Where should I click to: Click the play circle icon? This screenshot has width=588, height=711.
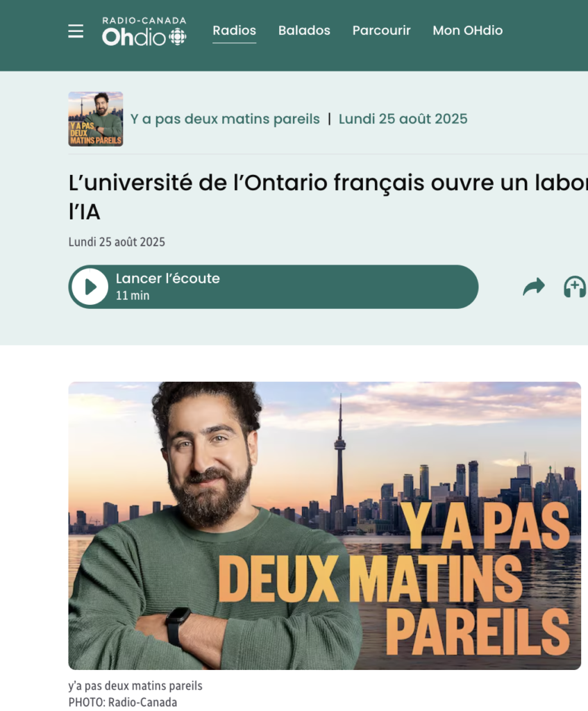(x=90, y=287)
